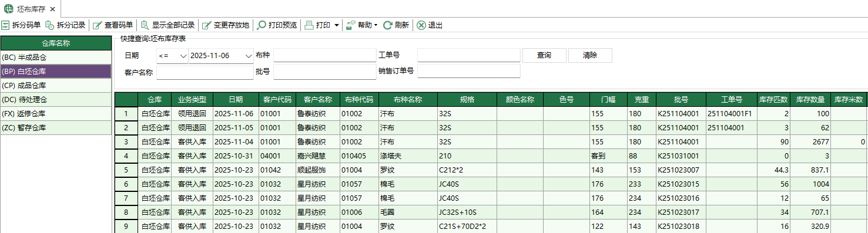This screenshot has width=868, height=233.
Task: Click the 库存数量 column header
Action: point(810,100)
